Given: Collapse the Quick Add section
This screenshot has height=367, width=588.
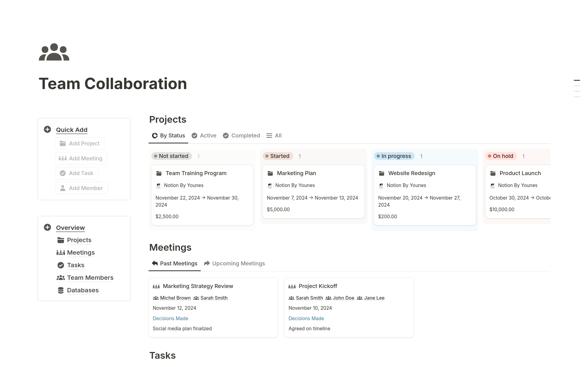Looking at the screenshot, I should (71, 129).
